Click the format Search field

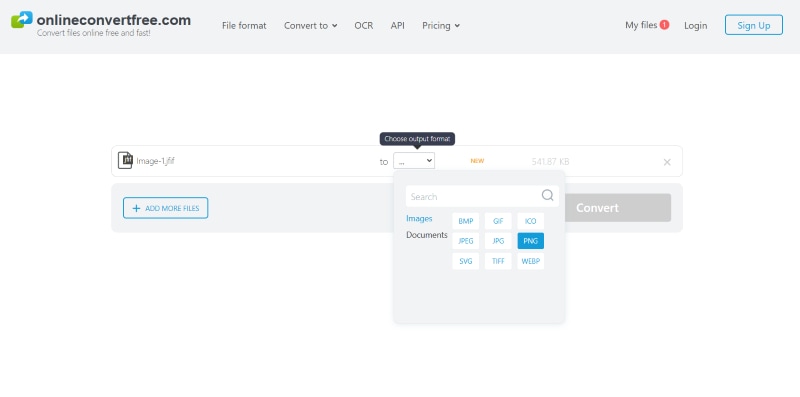coord(482,196)
